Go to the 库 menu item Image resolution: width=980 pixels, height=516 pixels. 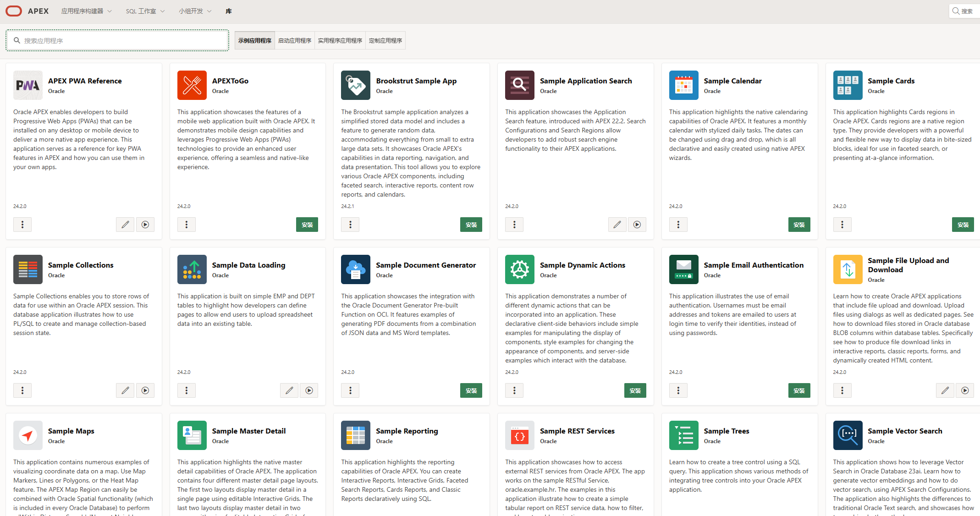229,11
